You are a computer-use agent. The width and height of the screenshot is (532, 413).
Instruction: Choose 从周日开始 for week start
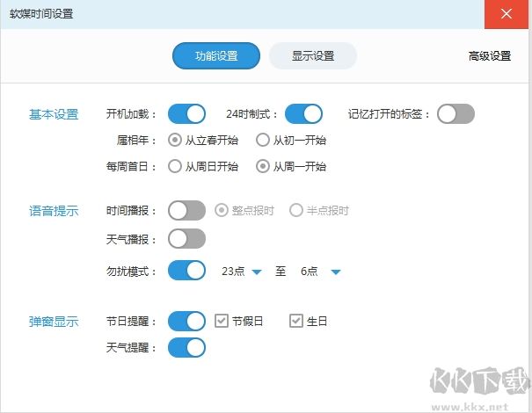(x=176, y=166)
